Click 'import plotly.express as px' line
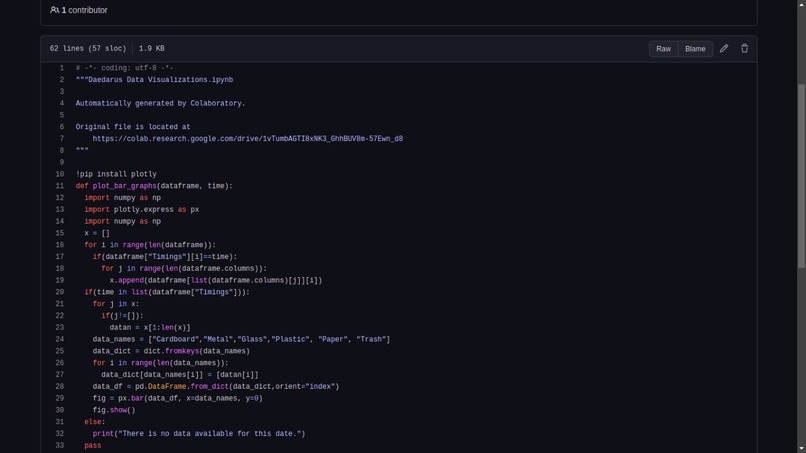 (x=142, y=210)
